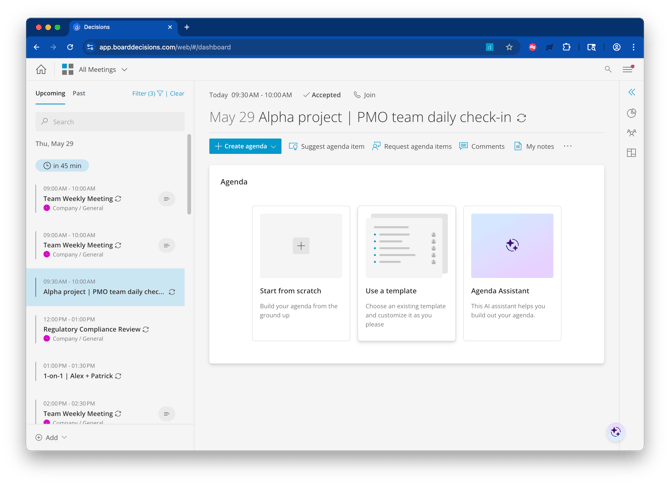Focus the meeting Search field
Screen dimensions: 670x485
110,122
